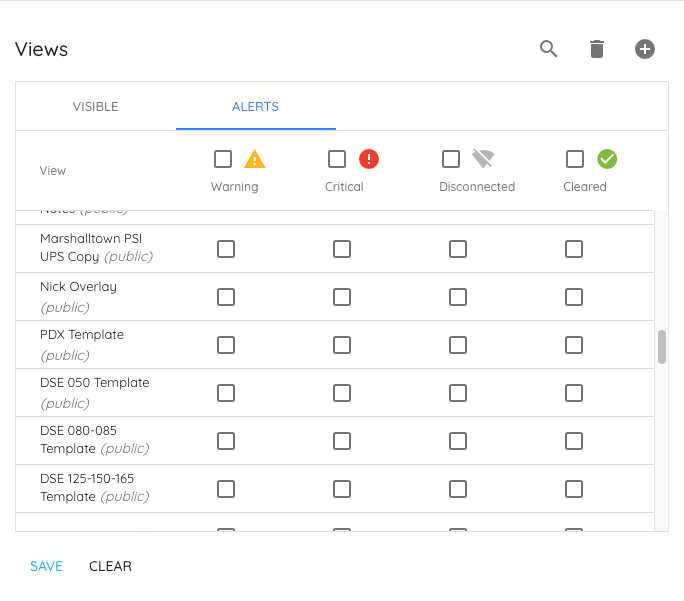Tick Warning checkbox for Nick Overlay
This screenshot has width=684, height=601.
pos(226,297)
